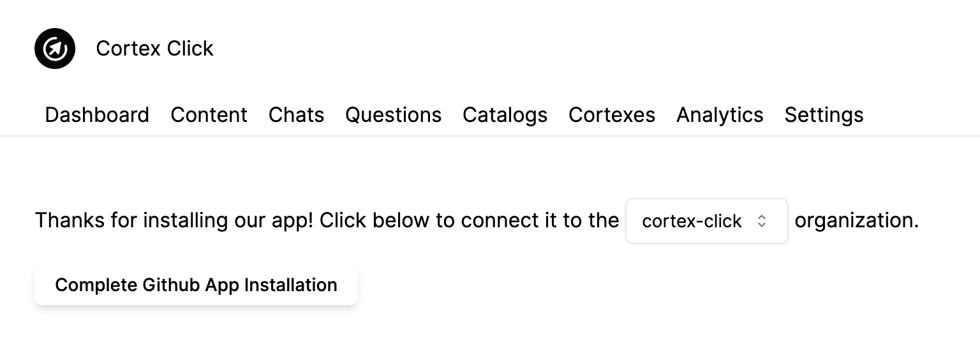Click the Cortex Click brand name
The image size is (980, 355).
click(x=154, y=49)
